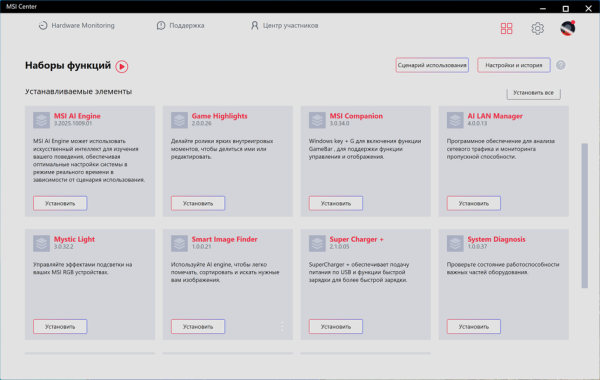The height and width of the screenshot is (380, 600).
Task: Click Установить все button
Action: [x=533, y=93]
